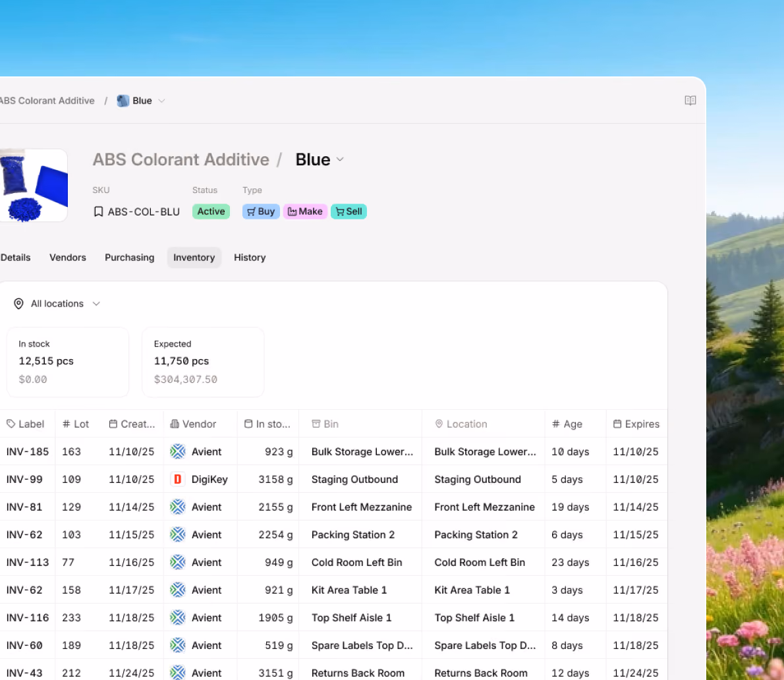The image size is (784, 680).
Task: Click Avient logo in the lot 212 row
Action: coord(177,673)
